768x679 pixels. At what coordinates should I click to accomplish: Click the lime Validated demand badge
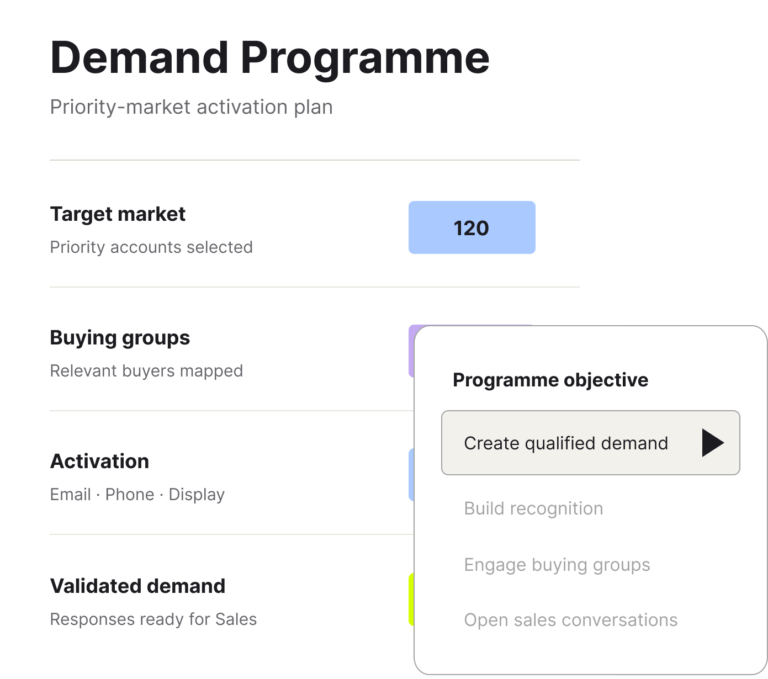(411, 599)
